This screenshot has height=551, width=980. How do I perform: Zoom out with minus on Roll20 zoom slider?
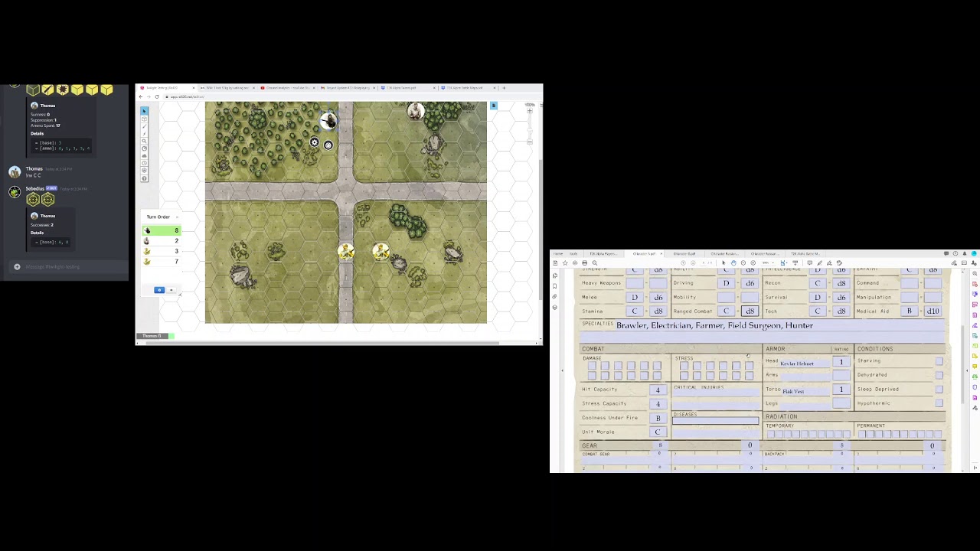click(530, 142)
